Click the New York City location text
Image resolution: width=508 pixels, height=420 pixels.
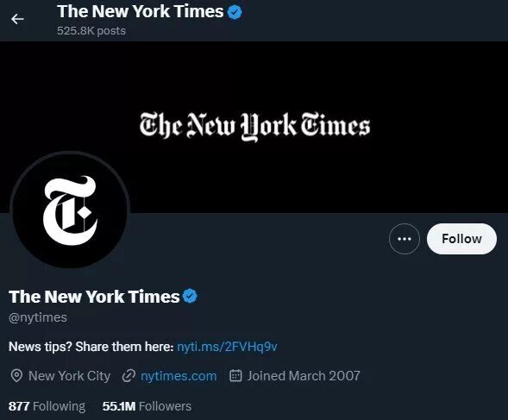(x=69, y=376)
